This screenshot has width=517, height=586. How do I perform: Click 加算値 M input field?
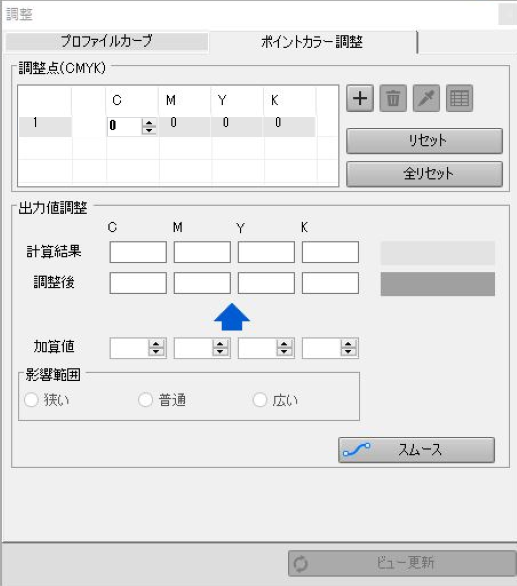click(x=193, y=348)
